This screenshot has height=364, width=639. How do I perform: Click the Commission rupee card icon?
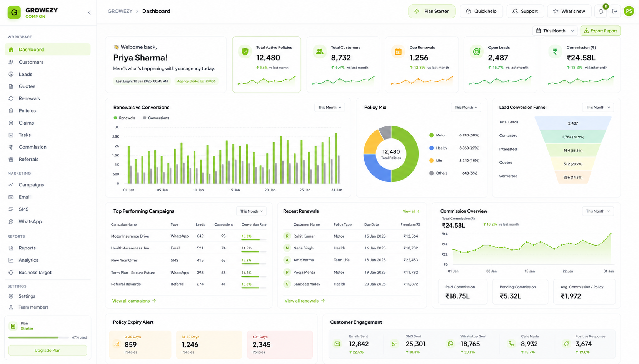pos(555,52)
